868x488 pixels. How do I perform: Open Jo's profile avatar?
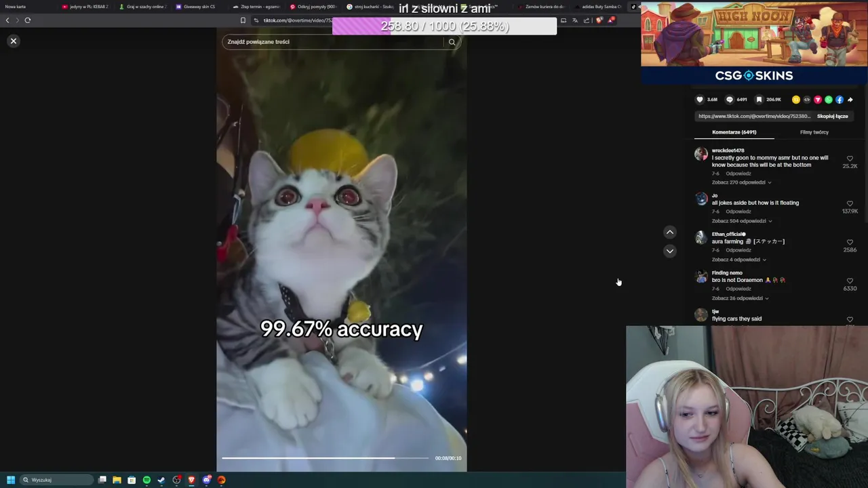click(x=701, y=199)
